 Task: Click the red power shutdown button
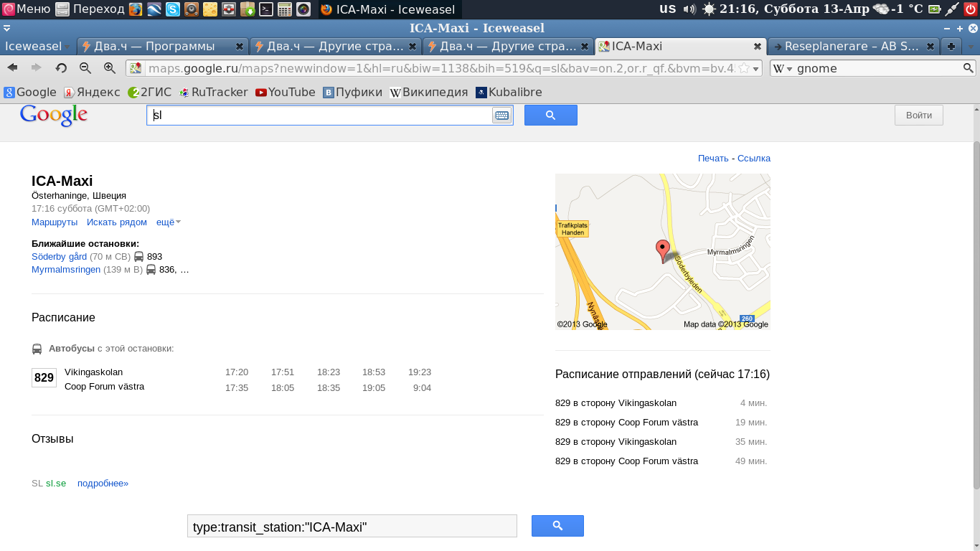971,9
